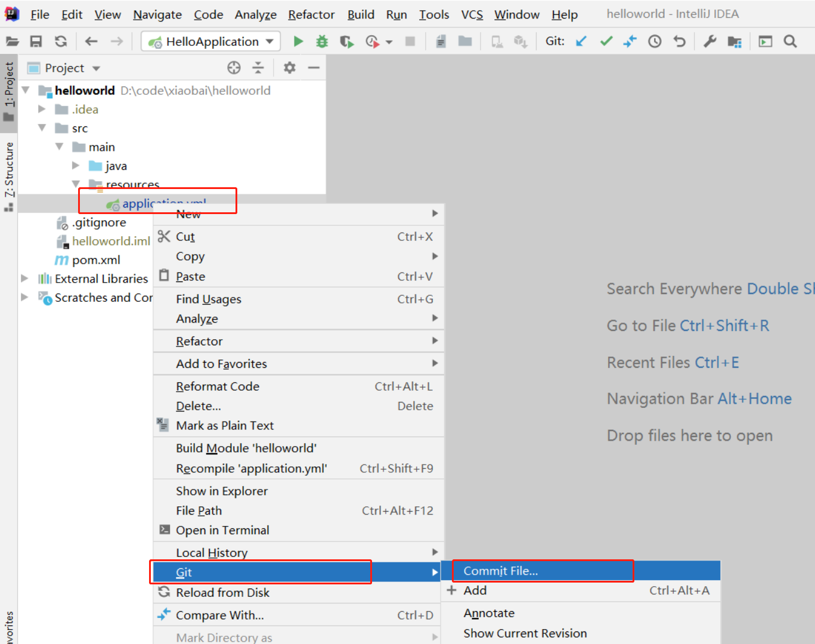This screenshot has height=644, width=815.
Task: Open the Tools menu
Action: (x=434, y=14)
